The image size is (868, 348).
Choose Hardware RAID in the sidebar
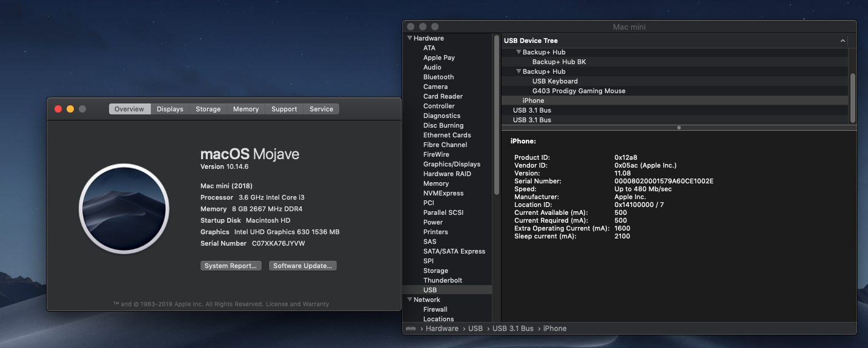447,174
